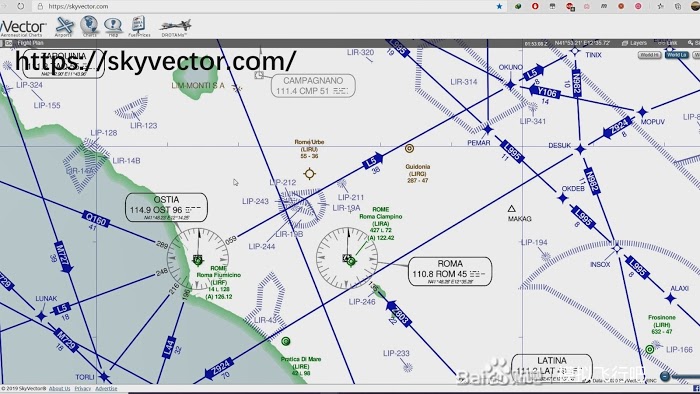This screenshot has width=700, height=394.
Task: Click the zoom out minus button
Action: (x=665, y=376)
